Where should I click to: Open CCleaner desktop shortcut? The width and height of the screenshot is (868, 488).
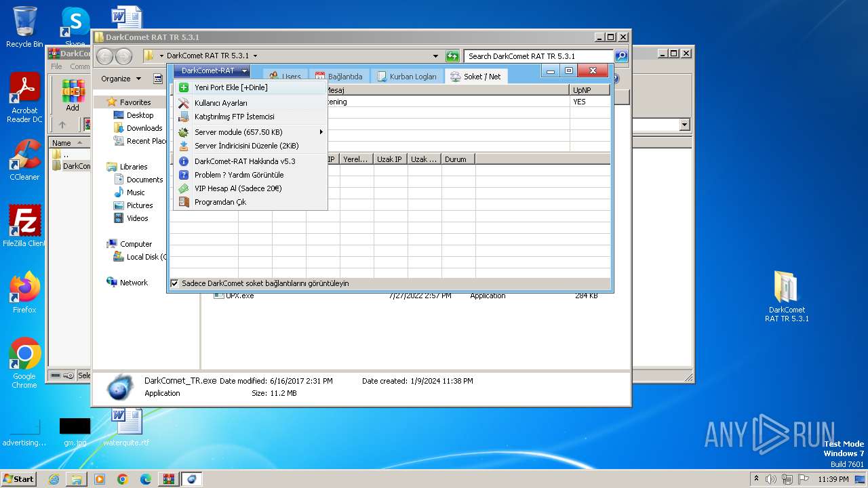(24, 160)
